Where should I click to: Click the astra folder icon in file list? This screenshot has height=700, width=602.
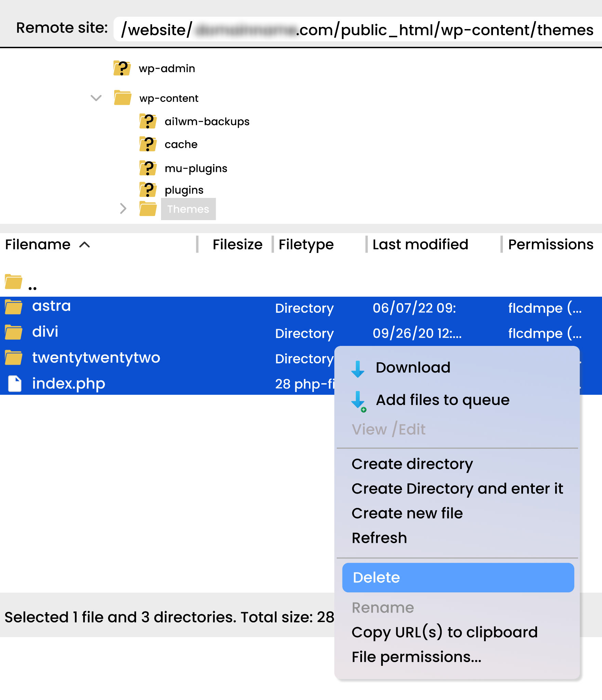pyautogui.click(x=14, y=307)
